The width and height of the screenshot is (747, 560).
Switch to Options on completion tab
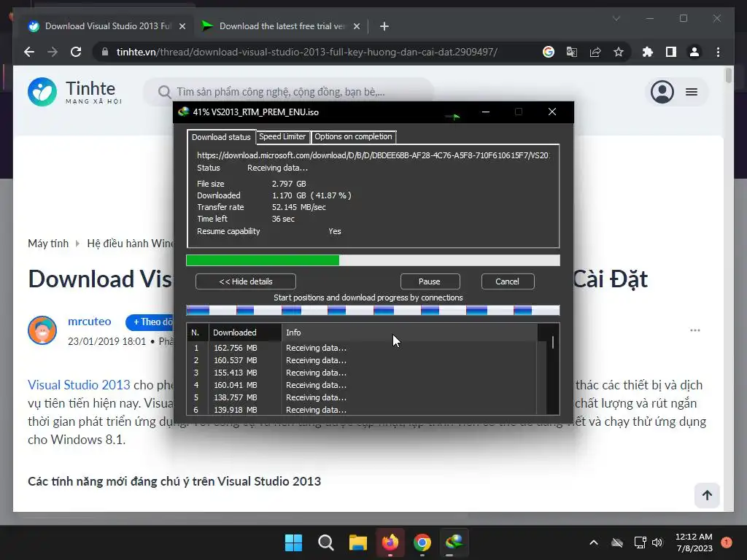tap(353, 136)
